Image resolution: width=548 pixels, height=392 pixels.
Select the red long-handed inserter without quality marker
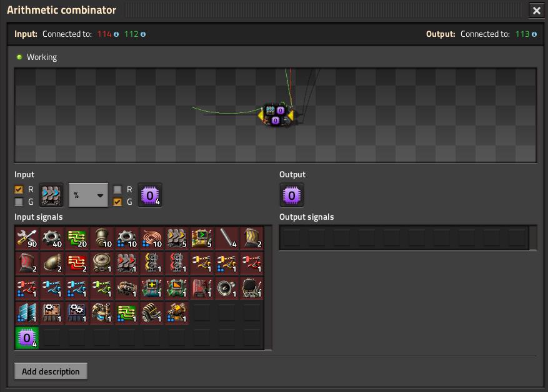tap(252, 263)
